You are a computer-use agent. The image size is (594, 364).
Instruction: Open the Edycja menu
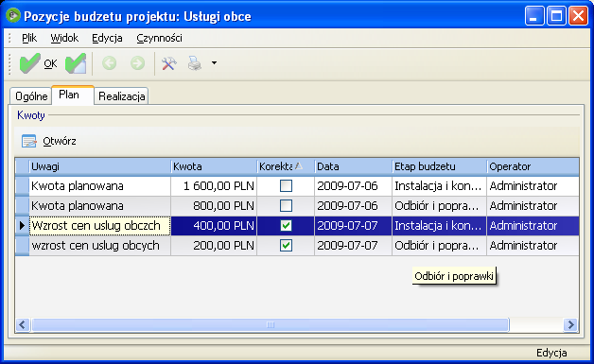107,38
